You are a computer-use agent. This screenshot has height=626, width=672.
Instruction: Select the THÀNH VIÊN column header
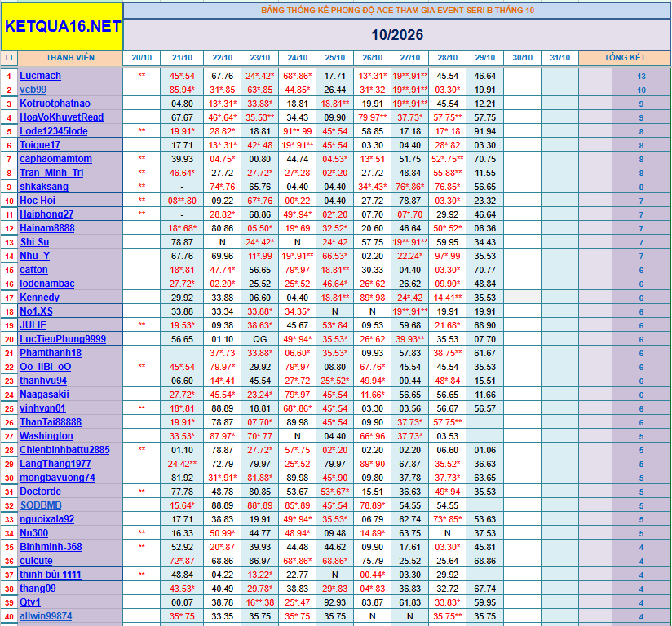coord(70,58)
